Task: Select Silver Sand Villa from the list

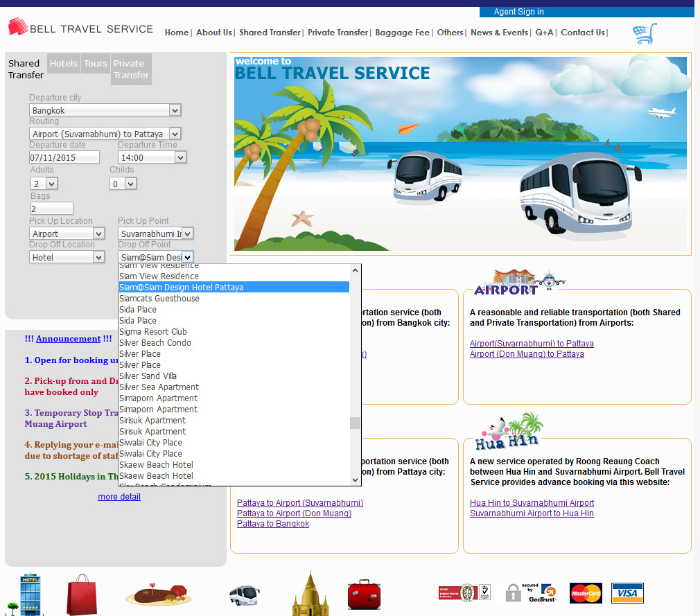Action: (234, 376)
